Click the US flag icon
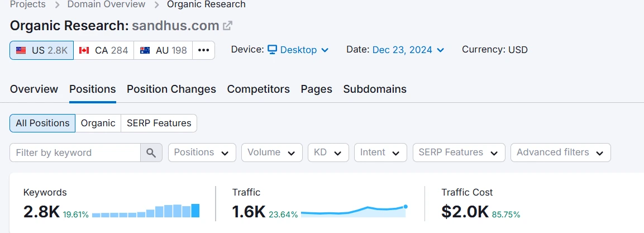This screenshot has width=644, height=233. pyautogui.click(x=21, y=50)
